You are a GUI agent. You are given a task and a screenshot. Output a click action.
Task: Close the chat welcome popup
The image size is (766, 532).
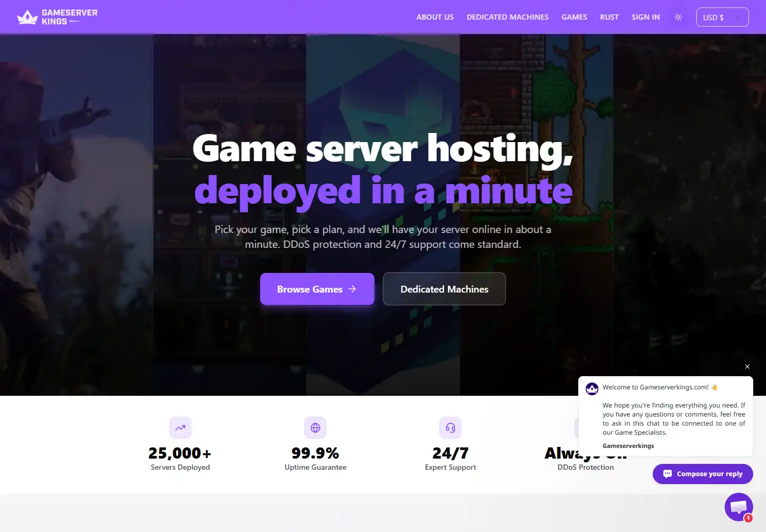[x=747, y=367]
